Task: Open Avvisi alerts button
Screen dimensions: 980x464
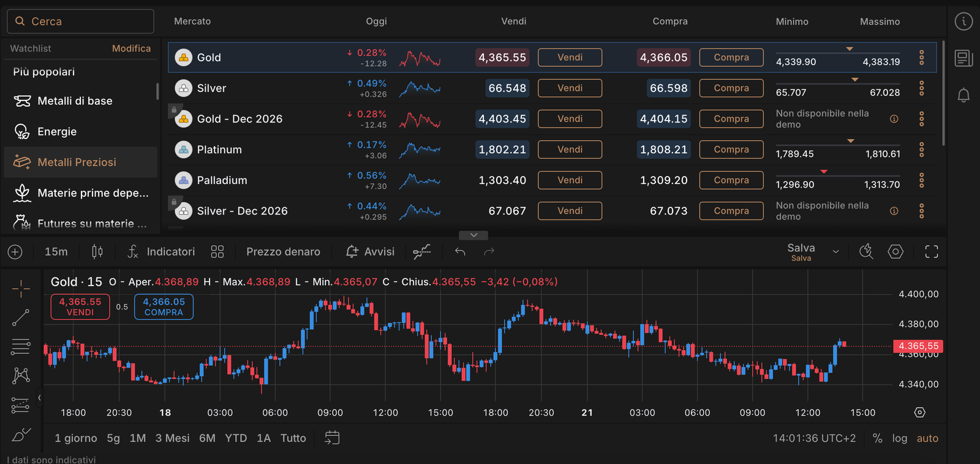Action: point(370,252)
